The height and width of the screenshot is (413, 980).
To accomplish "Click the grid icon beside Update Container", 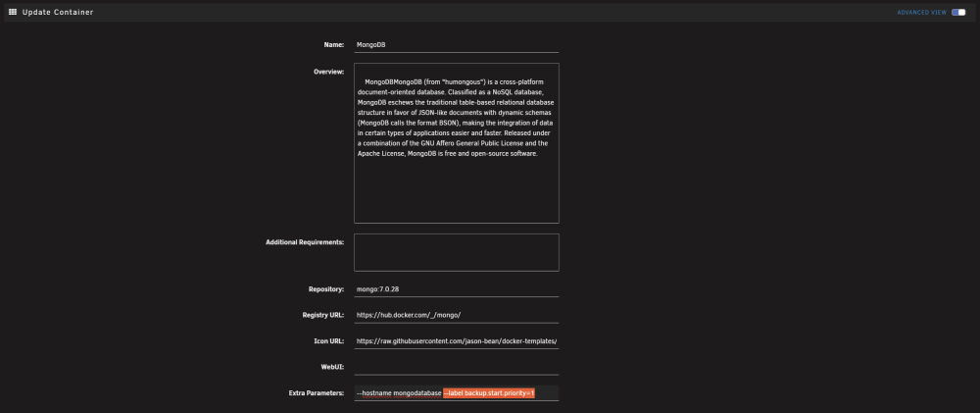I will (x=13, y=12).
